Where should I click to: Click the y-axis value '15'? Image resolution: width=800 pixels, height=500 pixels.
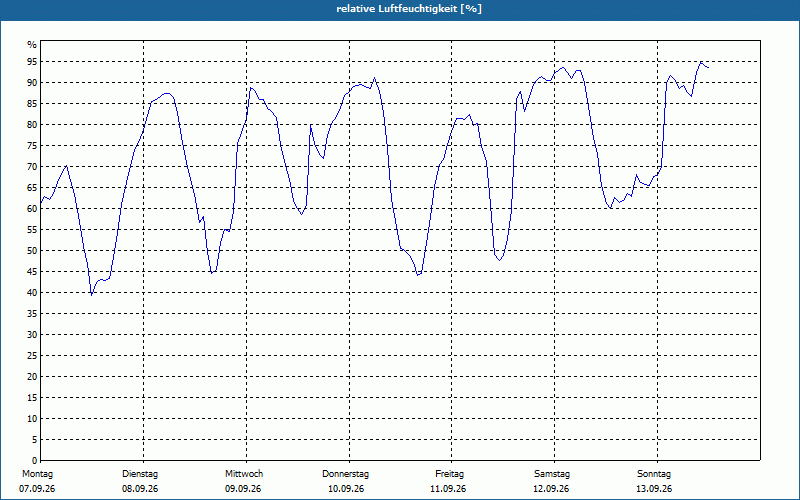(32, 397)
